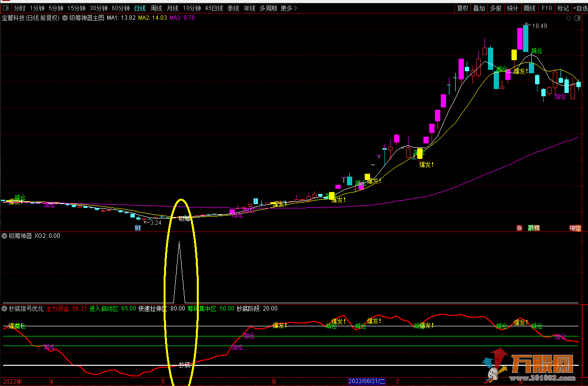Image resolution: width=588 pixels, height=386 pixels.
Task: Select the 45日线 period tab
Action: pos(214,8)
